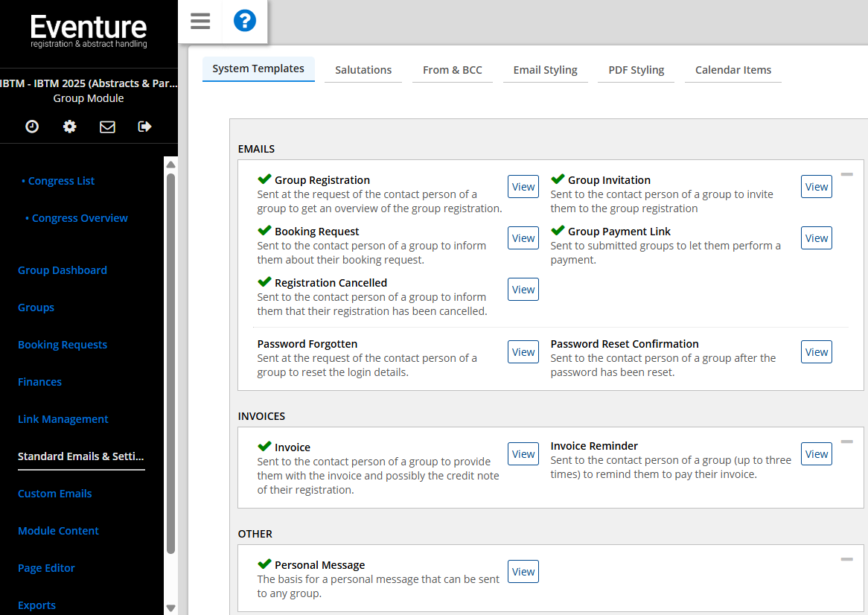Open Link Management in the sidebar
The image size is (868, 615).
pyautogui.click(x=63, y=419)
